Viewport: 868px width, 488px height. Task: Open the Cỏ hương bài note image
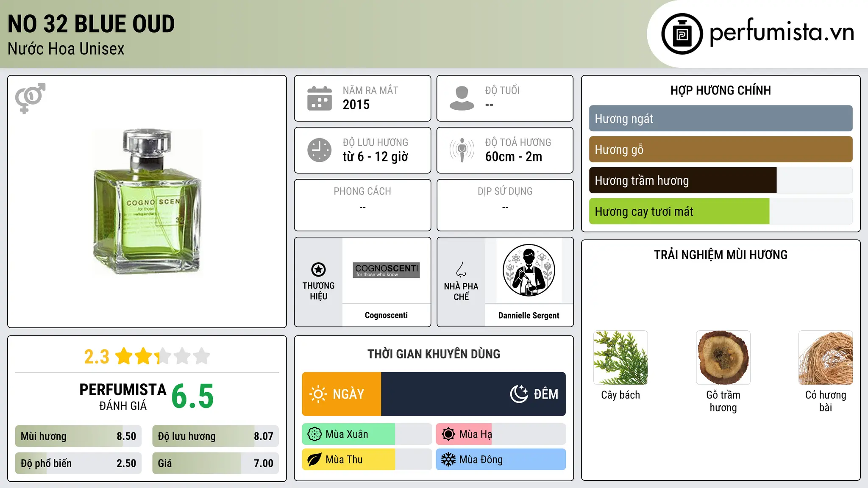click(x=826, y=358)
